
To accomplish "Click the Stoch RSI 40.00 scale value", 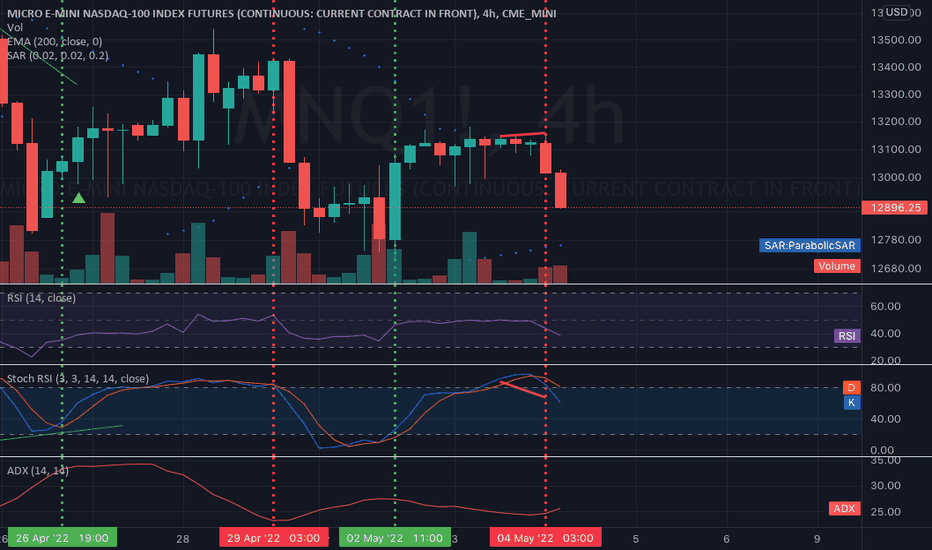I will pos(885,419).
